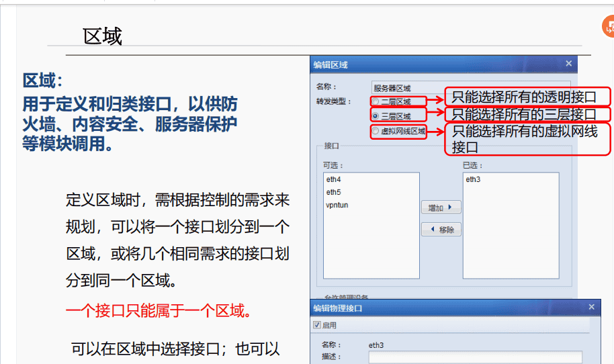The image size is (614, 364).
Task: Click the orange floating icon at top right
Action: click(x=608, y=27)
